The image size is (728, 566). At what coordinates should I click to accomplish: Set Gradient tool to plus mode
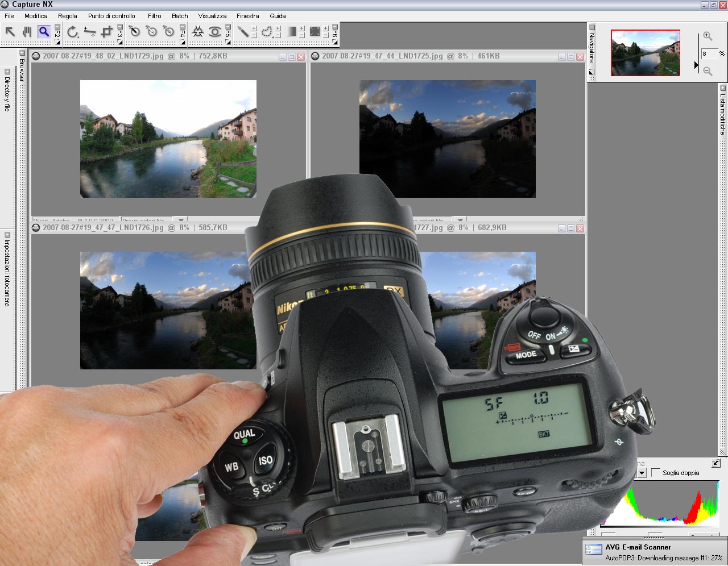[302, 28]
